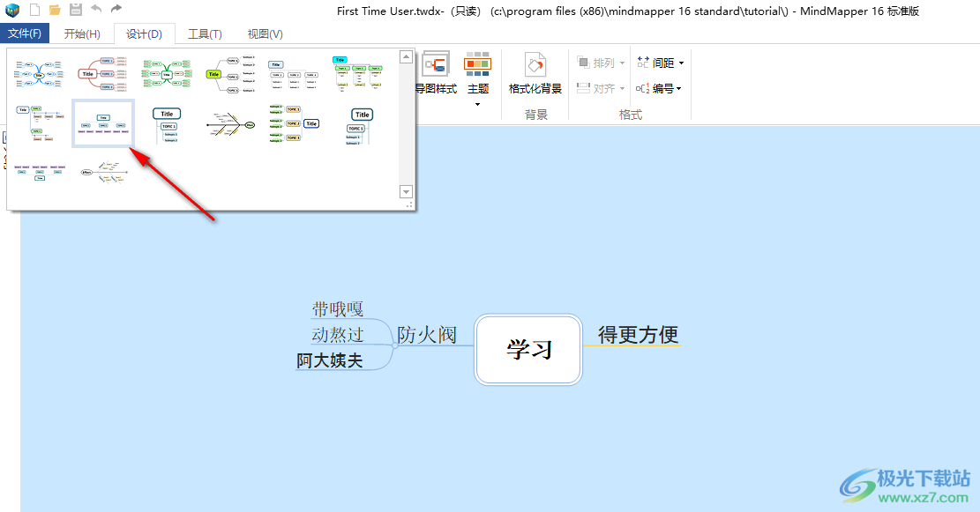Choose the fishbone diagram pointing left layout
This screenshot has width=980, height=512.
click(104, 173)
